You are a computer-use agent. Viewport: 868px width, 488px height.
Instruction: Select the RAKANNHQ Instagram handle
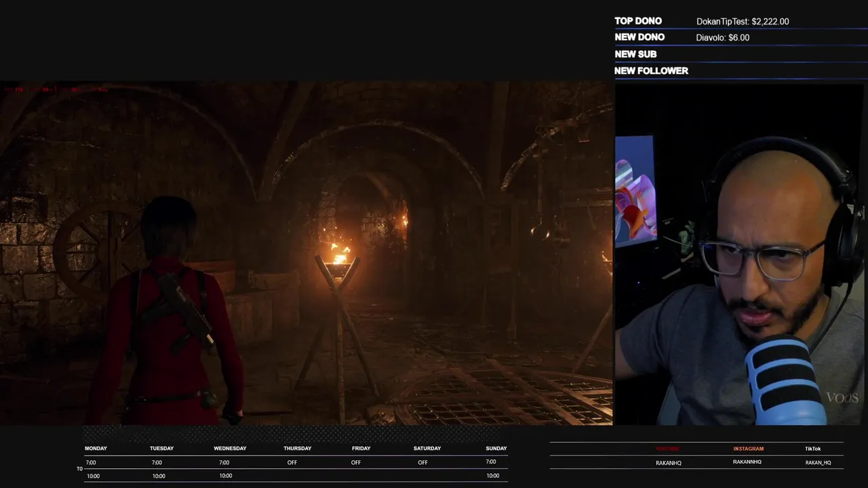[x=747, y=462]
